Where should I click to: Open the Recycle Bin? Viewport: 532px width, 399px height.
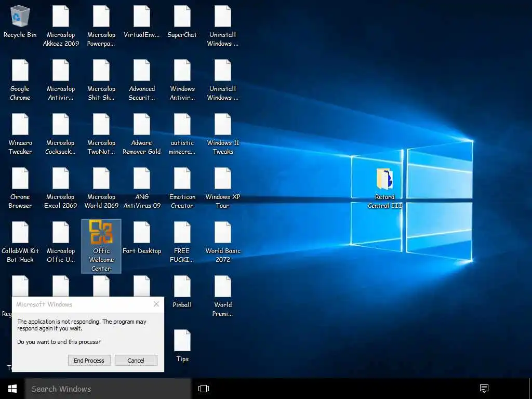click(20, 22)
